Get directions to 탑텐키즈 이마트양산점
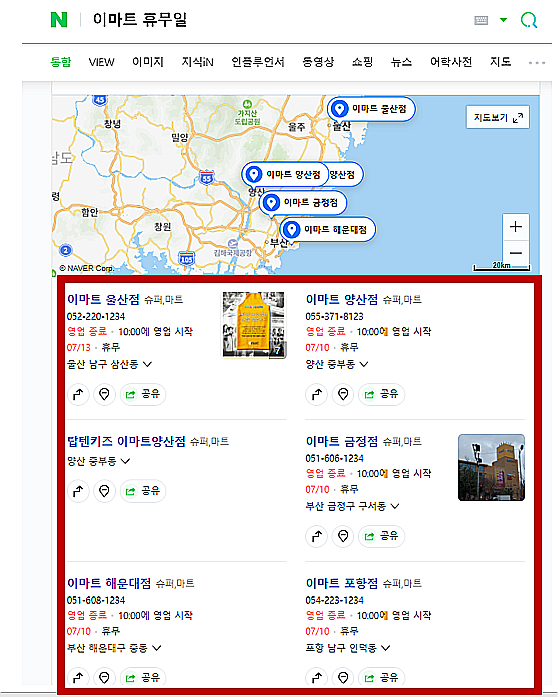558x697 pixels. (78, 491)
